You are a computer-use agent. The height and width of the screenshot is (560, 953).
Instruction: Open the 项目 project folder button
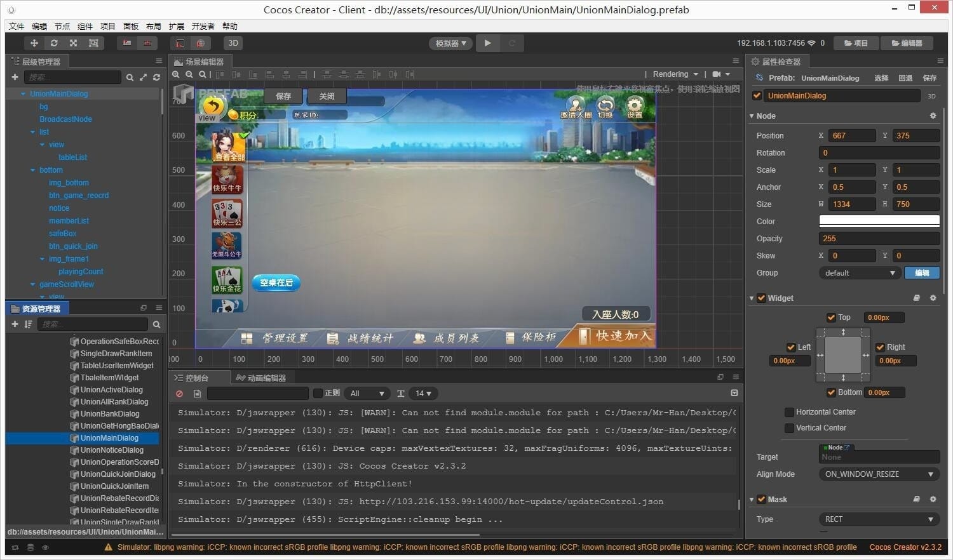[x=856, y=43]
